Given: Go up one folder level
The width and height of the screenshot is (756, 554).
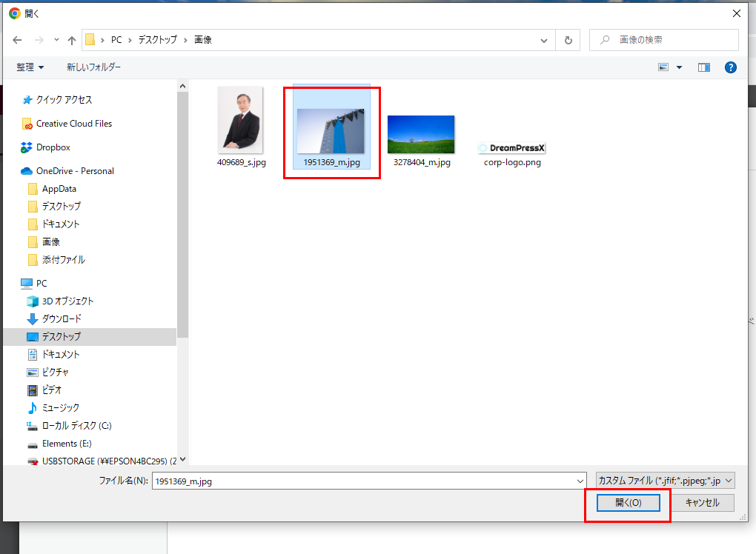Looking at the screenshot, I should point(72,40).
